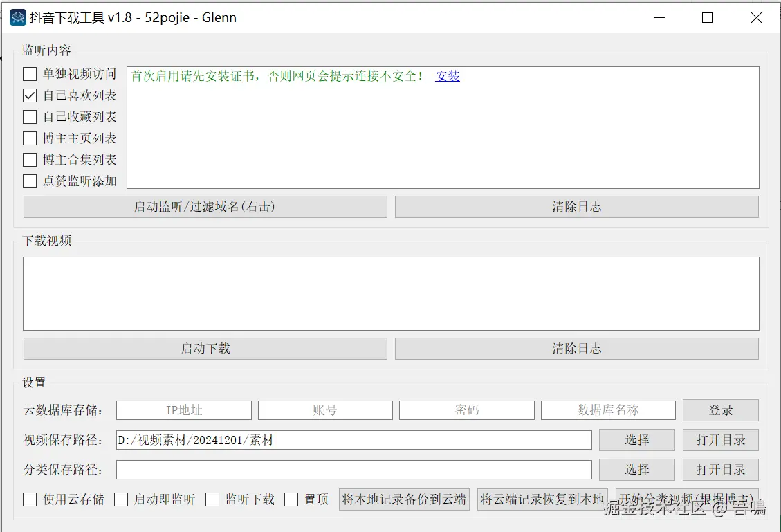
Task: Choose the category save path with 选择
Action: point(637,470)
